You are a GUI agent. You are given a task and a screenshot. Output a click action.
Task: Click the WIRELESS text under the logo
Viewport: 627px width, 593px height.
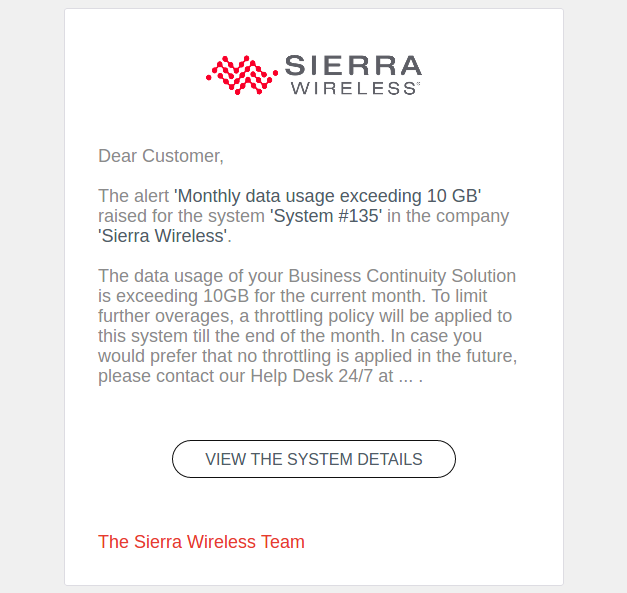pos(353,88)
